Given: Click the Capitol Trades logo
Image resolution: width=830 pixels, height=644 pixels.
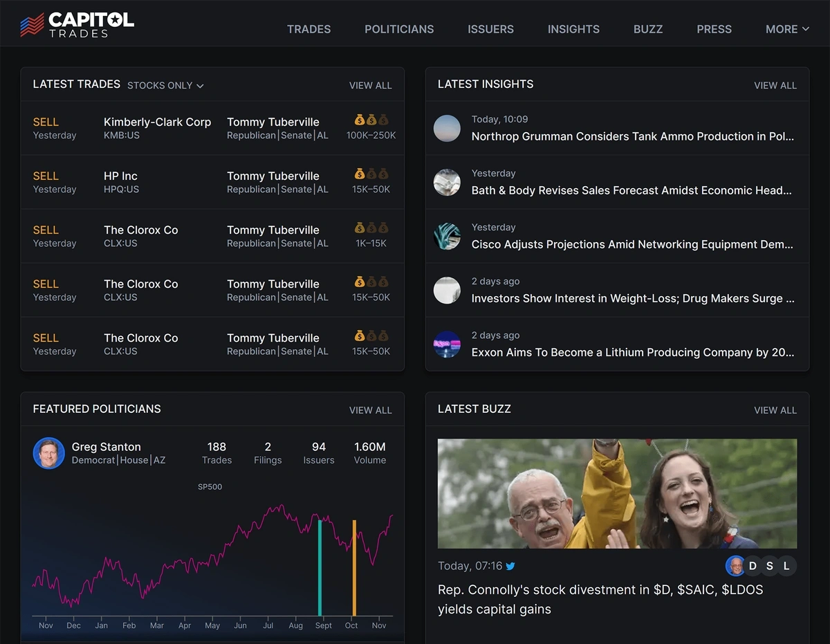Looking at the screenshot, I should click(x=77, y=24).
